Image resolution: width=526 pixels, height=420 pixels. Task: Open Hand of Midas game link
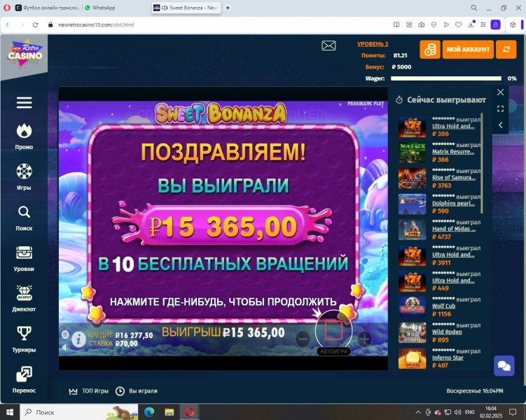tap(454, 229)
